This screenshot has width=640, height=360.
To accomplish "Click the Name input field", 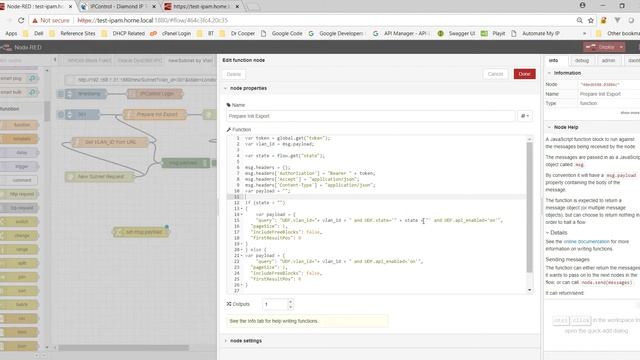I will click(370, 116).
